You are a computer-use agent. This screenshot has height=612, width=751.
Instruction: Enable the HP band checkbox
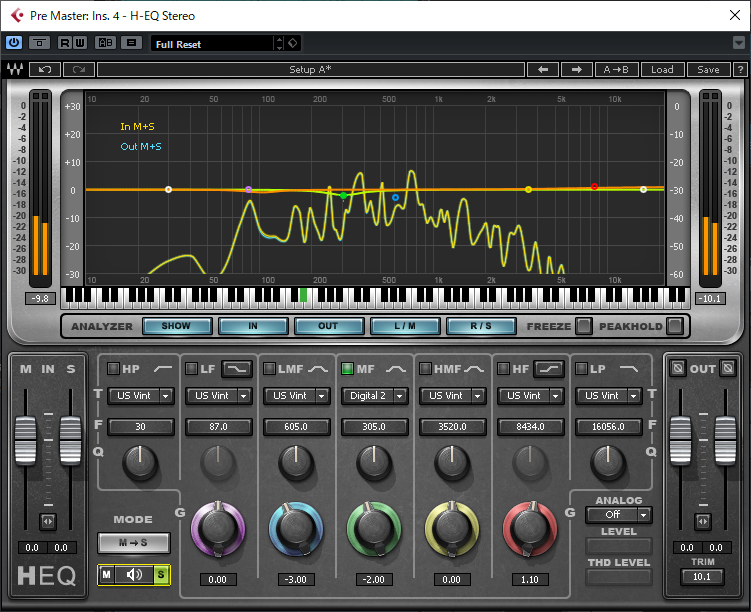[x=113, y=369]
